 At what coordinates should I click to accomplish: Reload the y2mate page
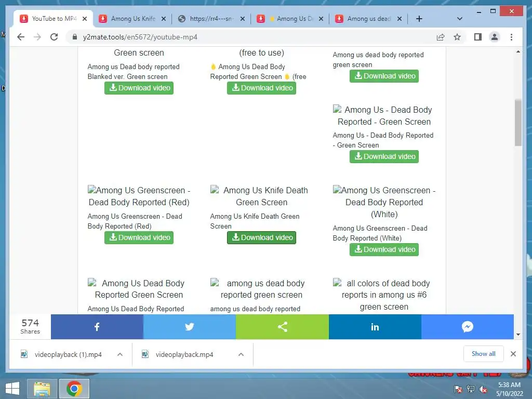point(54,37)
